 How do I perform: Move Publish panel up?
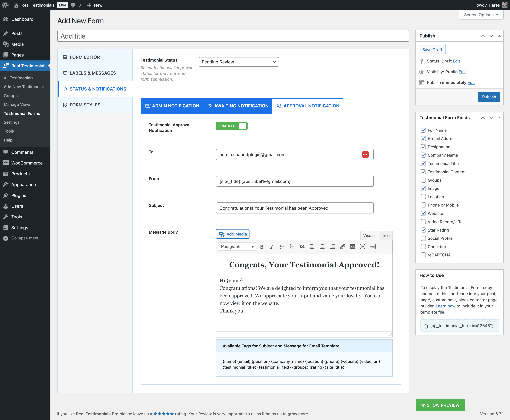483,36
